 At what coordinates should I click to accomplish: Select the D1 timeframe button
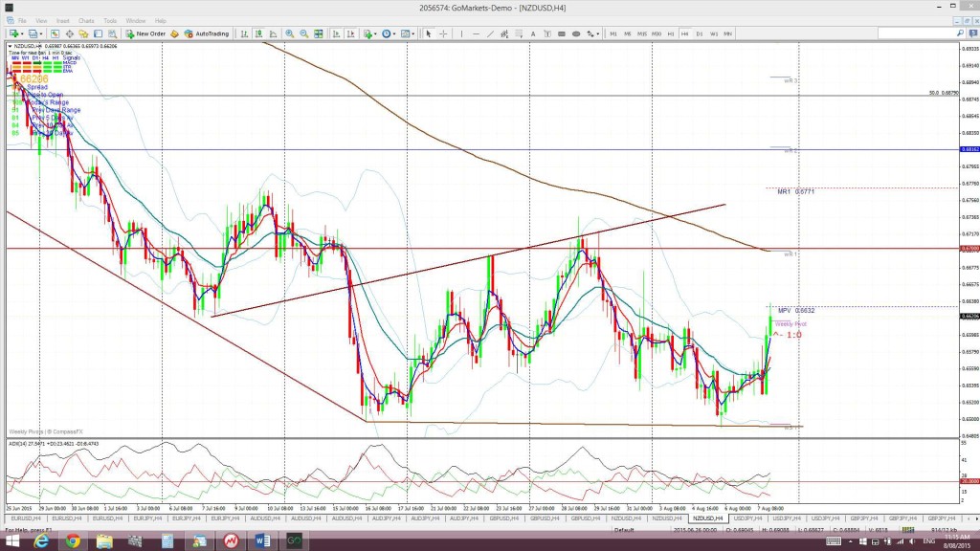[700, 33]
